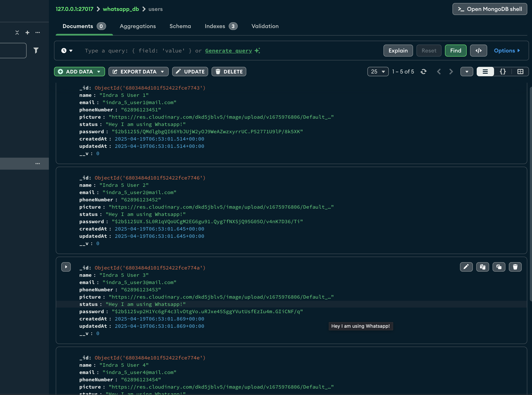Open the MongoDB shell
The width and height of the screenshot is (532, 395).
[x=489, y=9]
